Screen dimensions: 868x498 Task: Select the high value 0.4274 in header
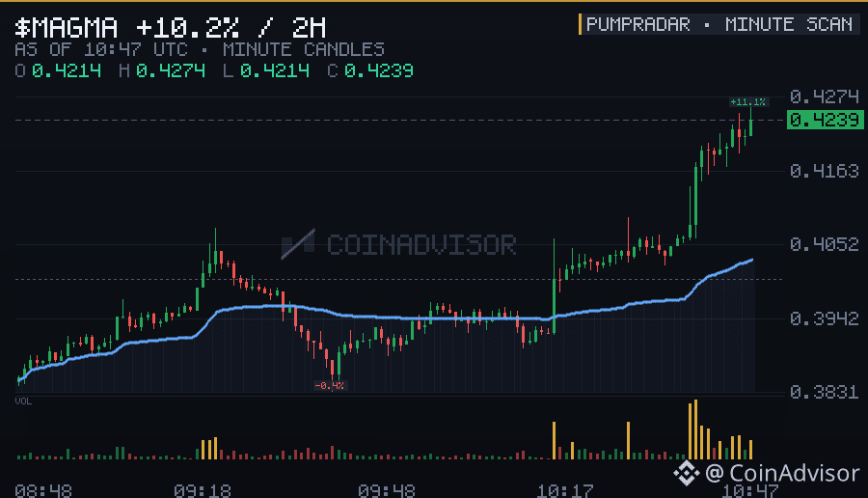coord(171,70)
